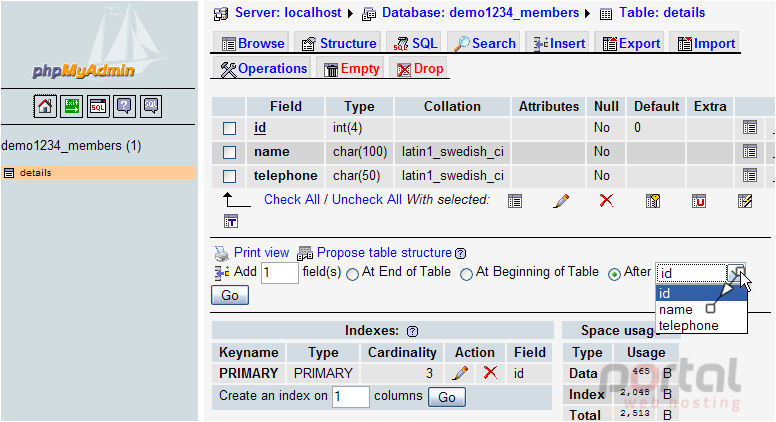This screenshot has height=422, width=776.
Task: Select the After radio button
Action: click(614, 274)
